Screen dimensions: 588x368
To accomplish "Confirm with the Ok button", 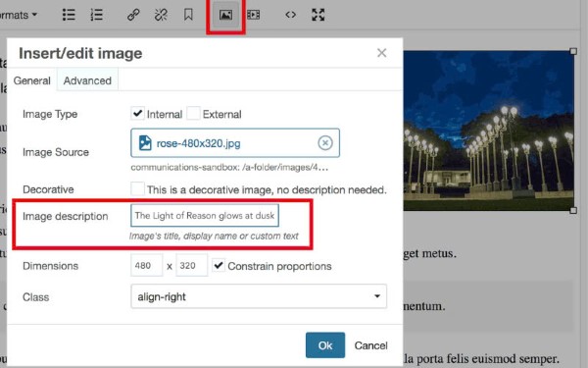I will coord(325,345).
